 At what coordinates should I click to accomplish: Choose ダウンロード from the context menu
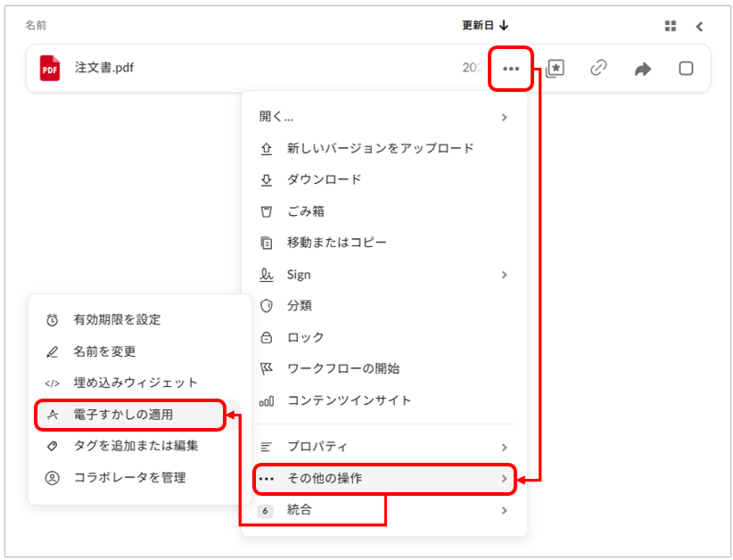click(x=324, y=179)
